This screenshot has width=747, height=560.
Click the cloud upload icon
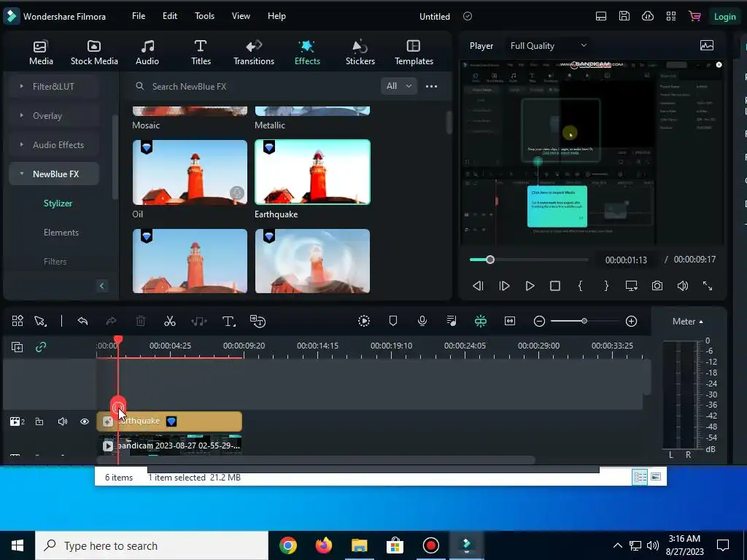(x=648, y=16)
